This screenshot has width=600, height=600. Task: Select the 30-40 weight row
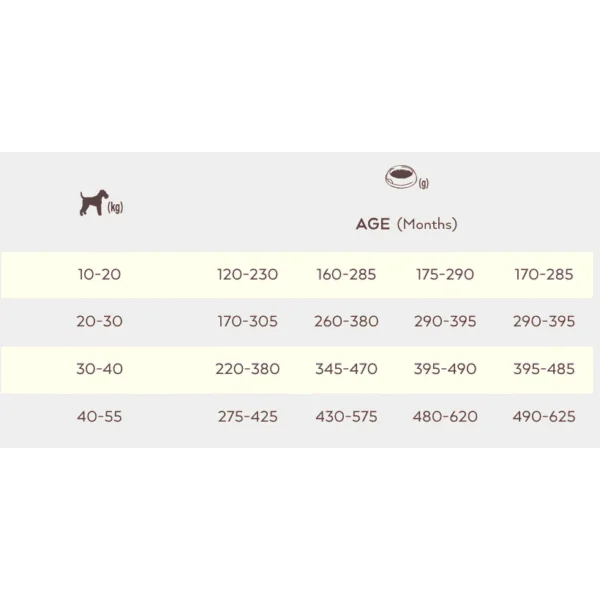pos(297,370)
